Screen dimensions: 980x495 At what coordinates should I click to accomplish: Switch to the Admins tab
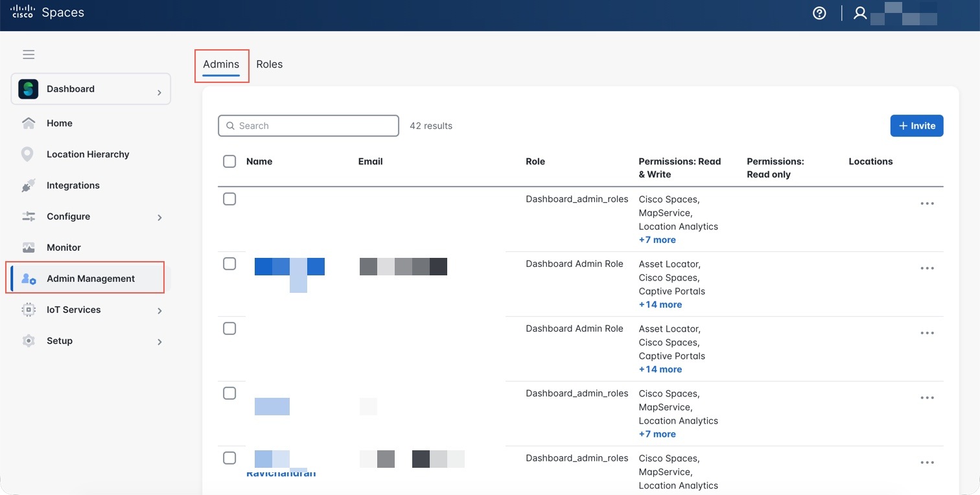[x=221, y=65]
